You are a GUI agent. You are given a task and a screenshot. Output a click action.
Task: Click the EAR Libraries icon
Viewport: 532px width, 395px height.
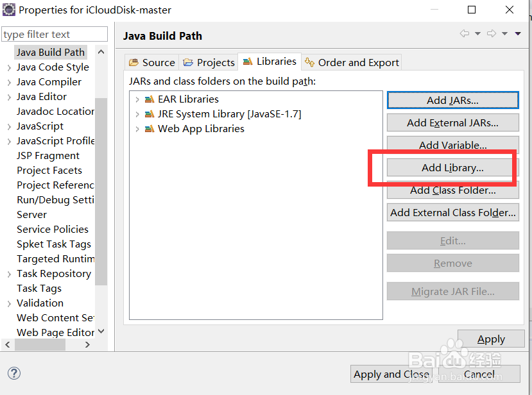150,99
